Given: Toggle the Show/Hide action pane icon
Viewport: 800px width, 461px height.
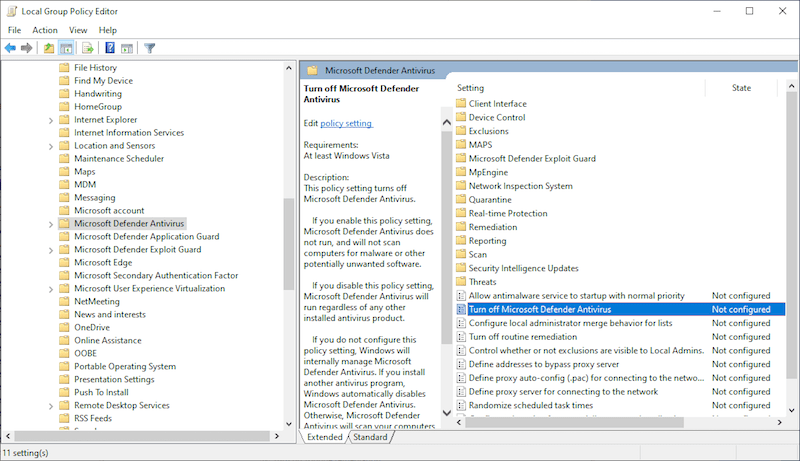Looking at the screenshot, I should pos(127,48).
